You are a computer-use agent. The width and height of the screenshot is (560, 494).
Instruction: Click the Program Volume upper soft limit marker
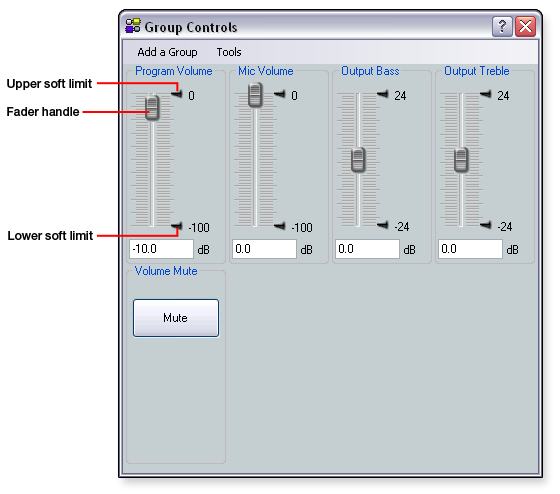point(176,94)
